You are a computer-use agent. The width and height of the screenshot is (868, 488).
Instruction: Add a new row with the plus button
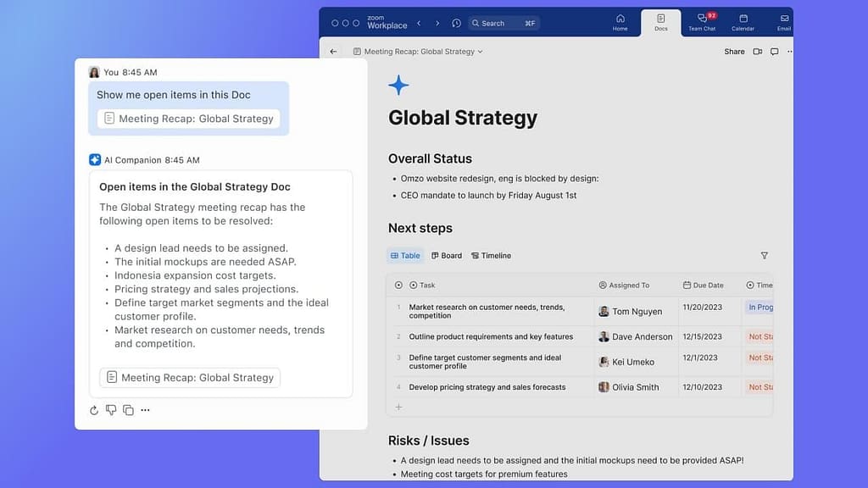coord(398,408)
